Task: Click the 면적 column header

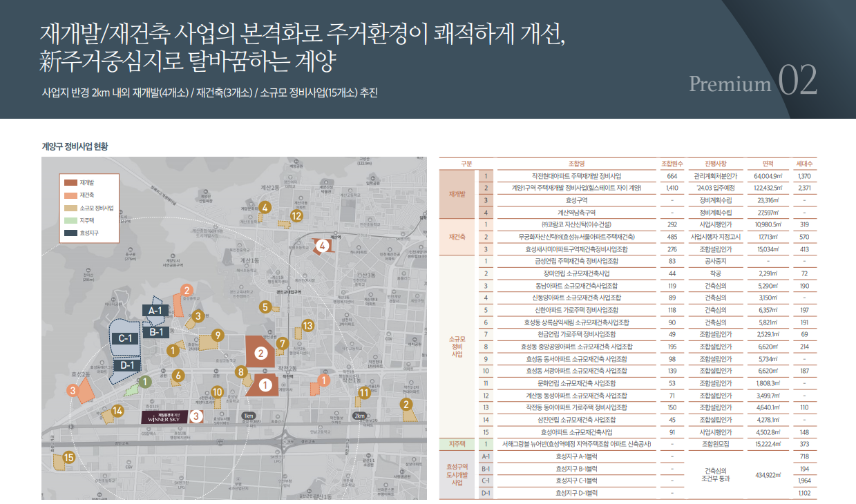Action: 768,164
